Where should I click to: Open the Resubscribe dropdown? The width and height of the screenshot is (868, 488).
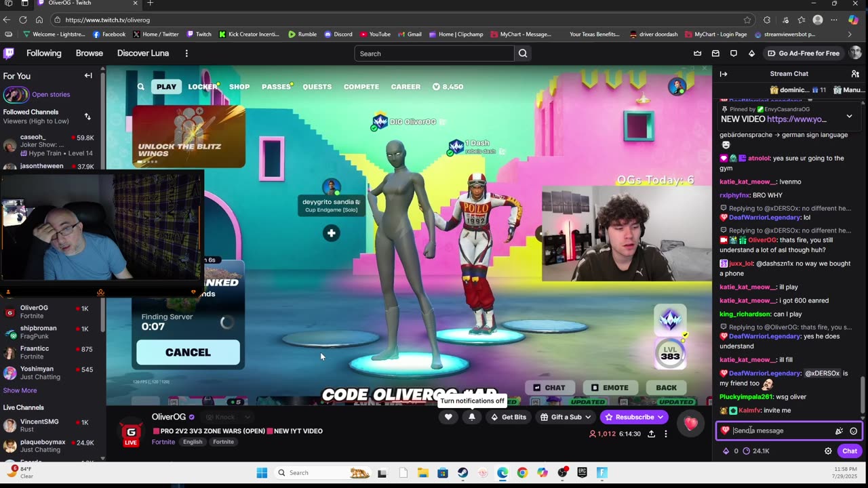pyautogui.click(x=634, y=417)
